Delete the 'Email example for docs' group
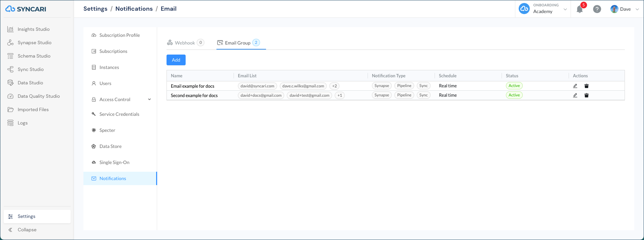Screen dimensions: 644x240 point(586,86)
